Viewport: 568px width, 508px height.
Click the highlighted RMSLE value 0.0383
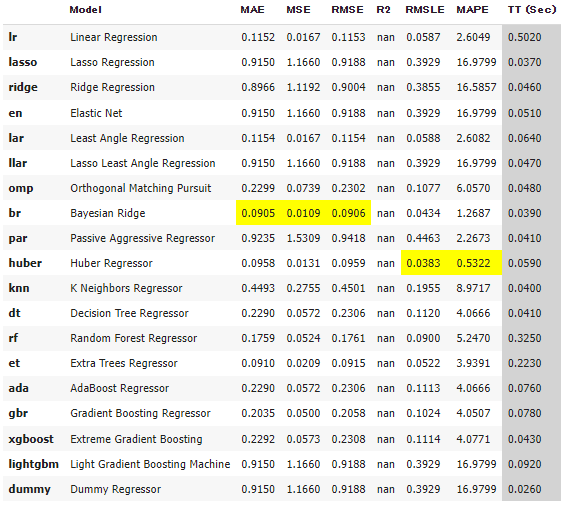pyautogui.click(x=423, y=263)
